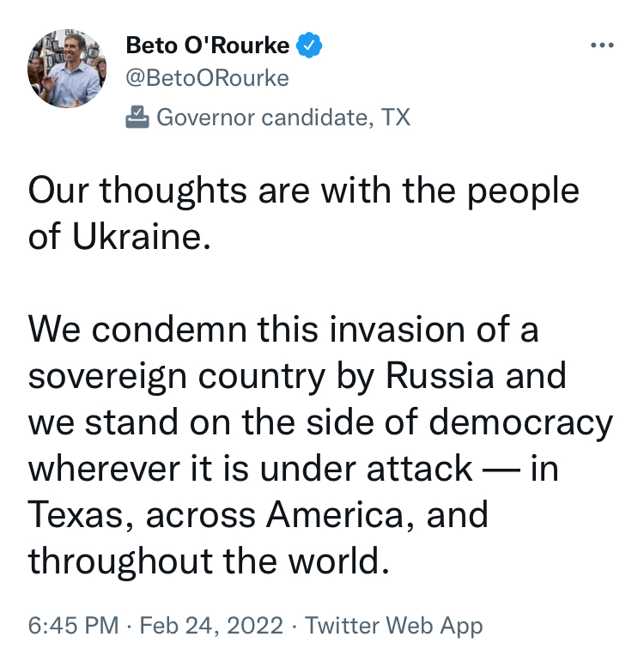Screen dimensions: 644x649
Task: Open the three-dot more options menu
Action: (602, 45)
